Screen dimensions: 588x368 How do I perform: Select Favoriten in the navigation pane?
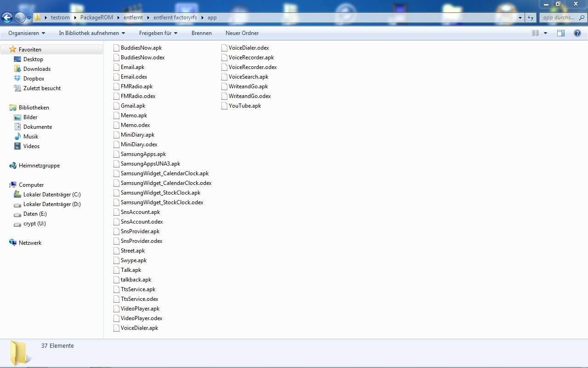tap(30, 50)
